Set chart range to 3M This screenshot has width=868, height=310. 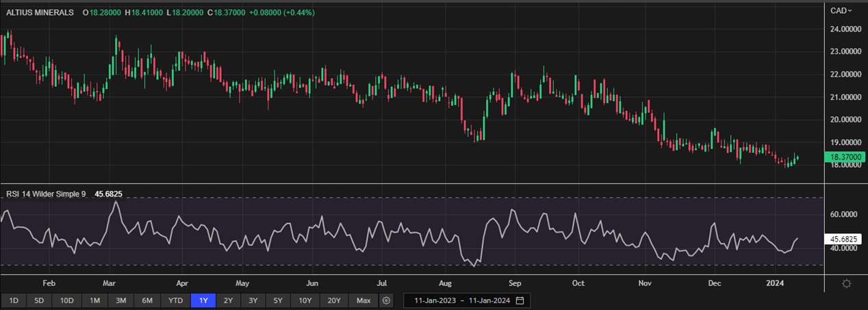(x=120, y=300)
